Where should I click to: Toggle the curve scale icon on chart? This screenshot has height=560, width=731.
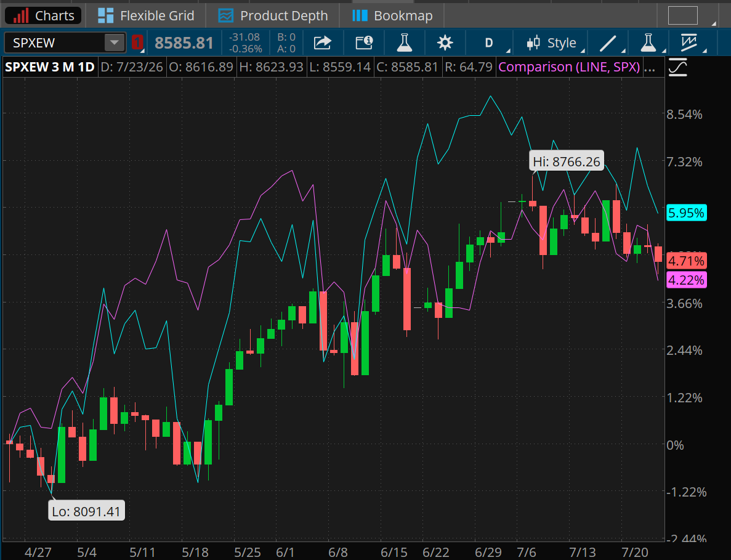[678, 68]
